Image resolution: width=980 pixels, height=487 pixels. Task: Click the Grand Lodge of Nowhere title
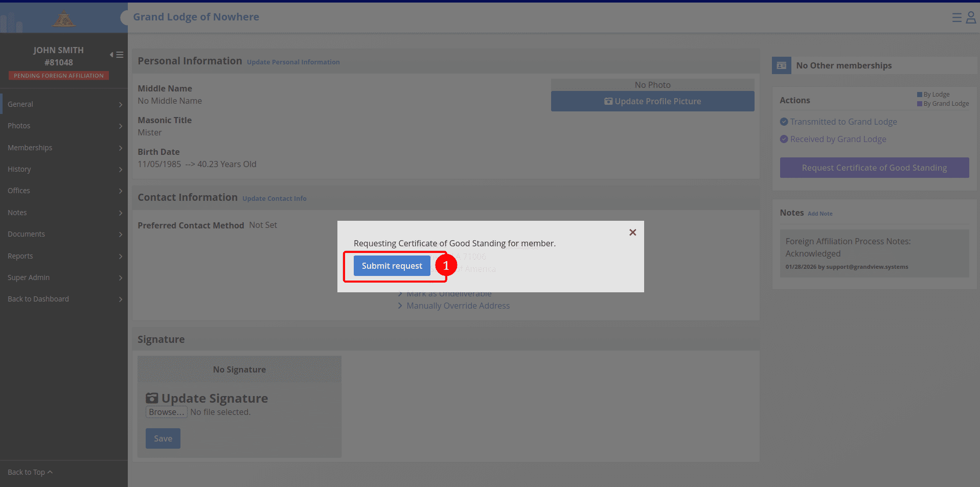click(x=196, y=17)
